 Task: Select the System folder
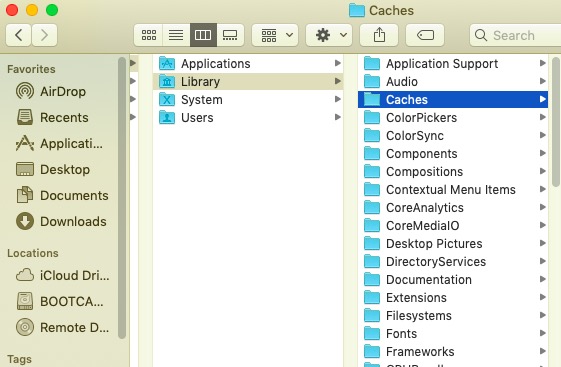(248, 99)
